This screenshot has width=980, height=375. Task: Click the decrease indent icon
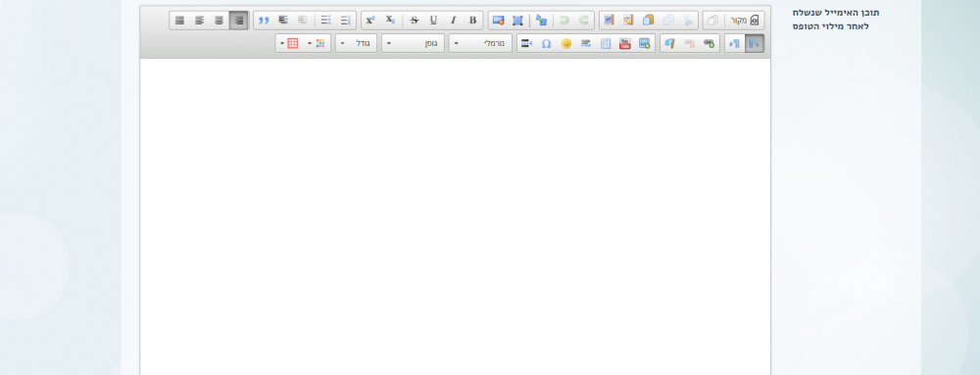pos(303,20)
